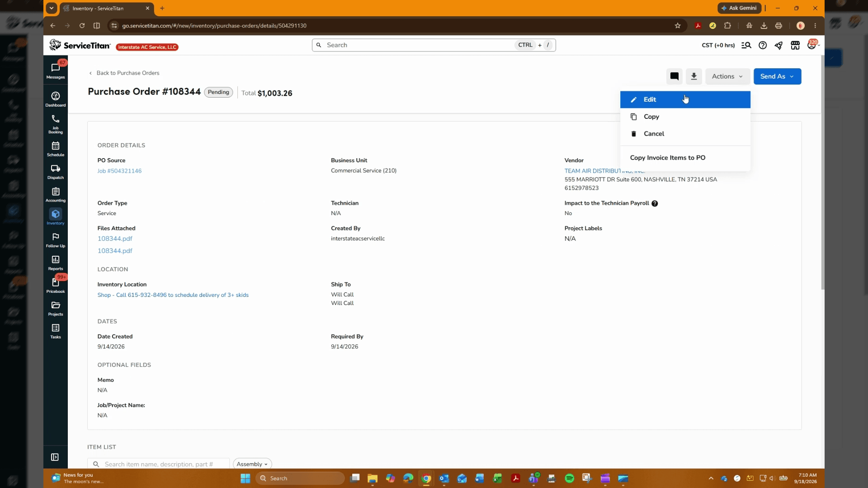Open the user profile icon with notifications

pyautogui.click(x=812, y=45)
